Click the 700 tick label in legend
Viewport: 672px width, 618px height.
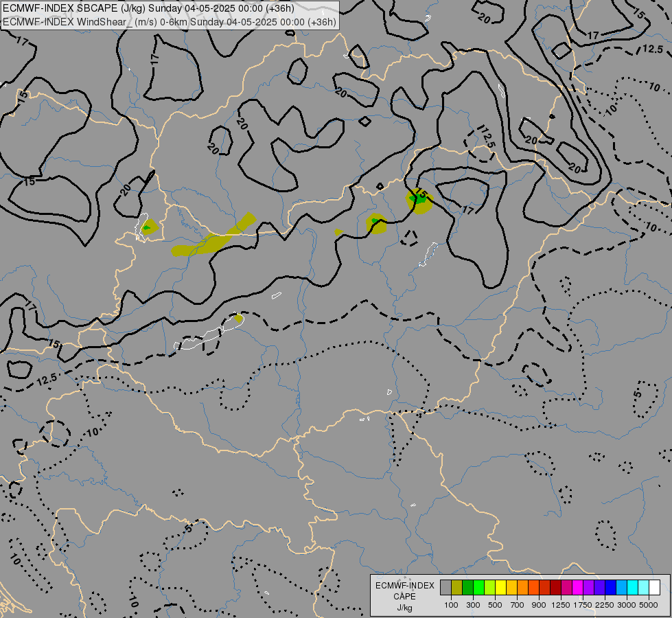(518, 605)
